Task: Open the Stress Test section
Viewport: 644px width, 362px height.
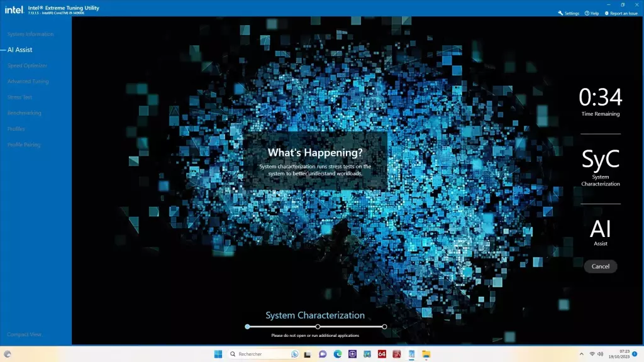Action: (x=19, y=97)
